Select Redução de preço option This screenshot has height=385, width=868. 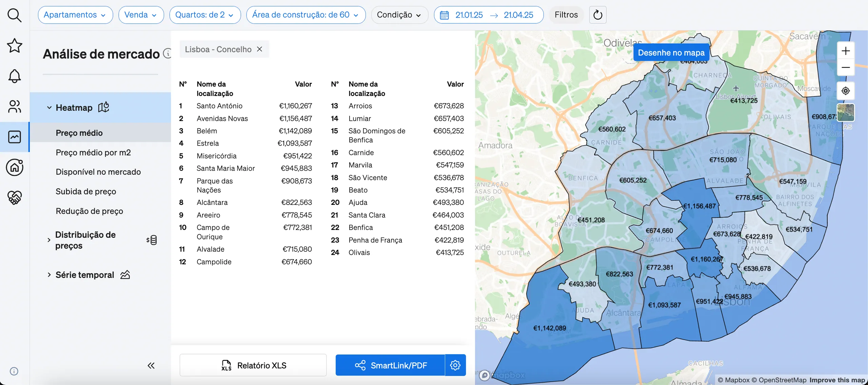(90, 211)
